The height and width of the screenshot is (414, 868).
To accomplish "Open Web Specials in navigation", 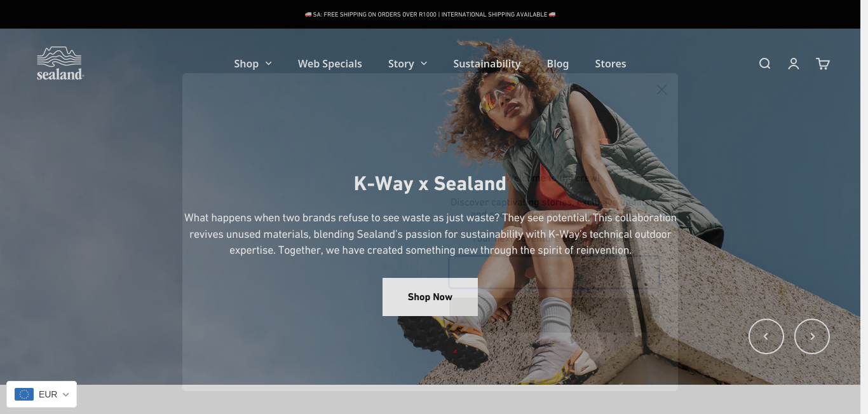I will [330, 64].
